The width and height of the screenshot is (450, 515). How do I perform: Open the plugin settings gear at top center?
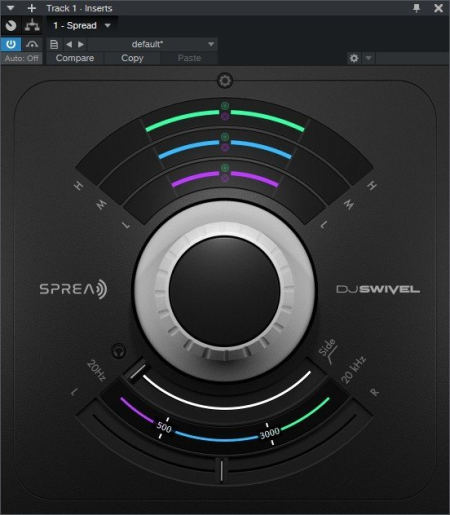[225, 81]
